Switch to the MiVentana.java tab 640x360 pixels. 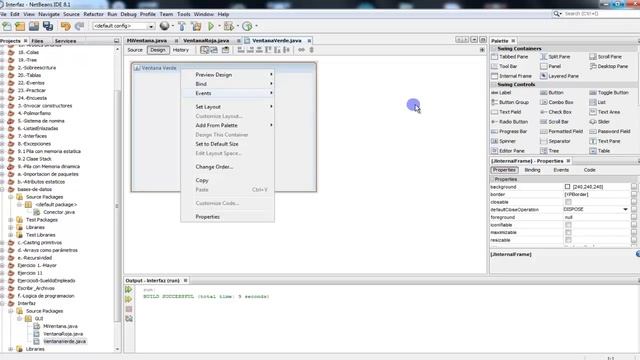(147, 40)
